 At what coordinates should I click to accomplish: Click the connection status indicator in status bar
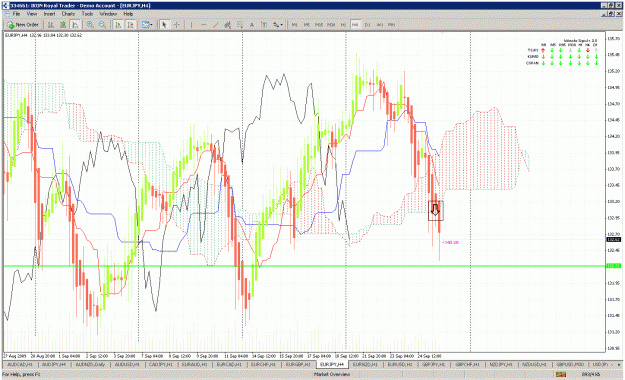(561, 374)
